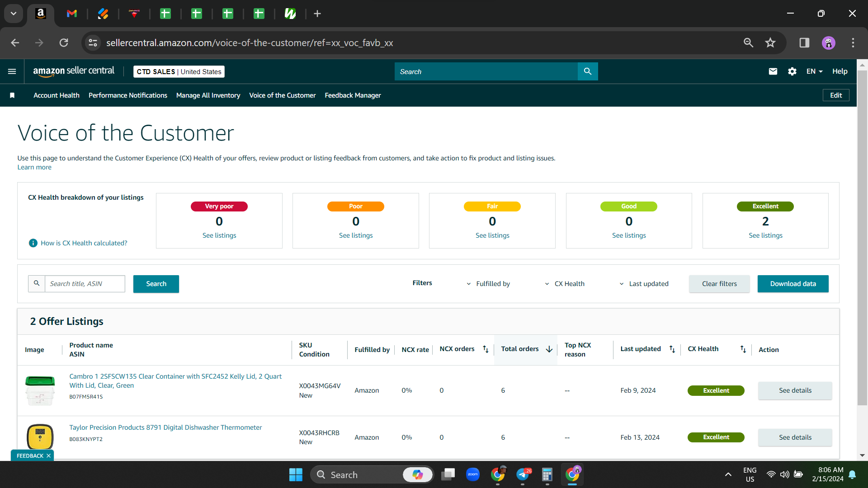Click the Help link in the header
The width and height of the screenshot is (868, 488).
840,71
